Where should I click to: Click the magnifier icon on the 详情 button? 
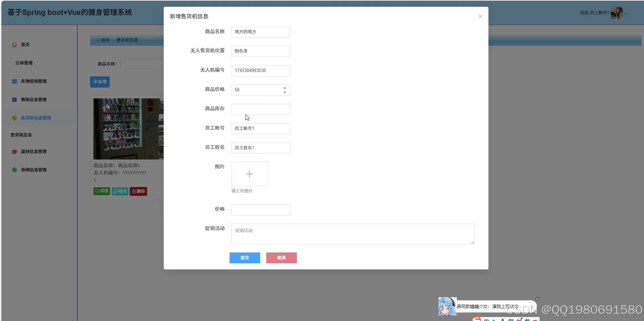[97, 191]
